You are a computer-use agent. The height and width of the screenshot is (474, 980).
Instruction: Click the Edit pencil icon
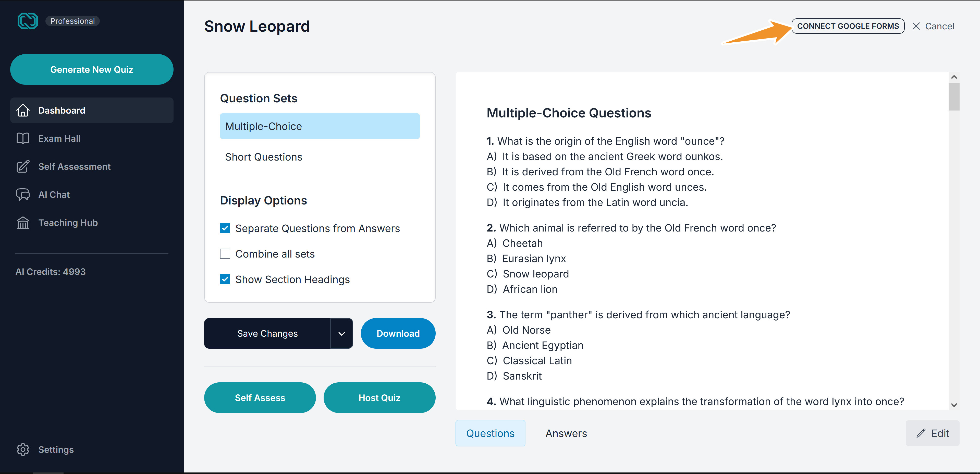click(x=921, y=433)
